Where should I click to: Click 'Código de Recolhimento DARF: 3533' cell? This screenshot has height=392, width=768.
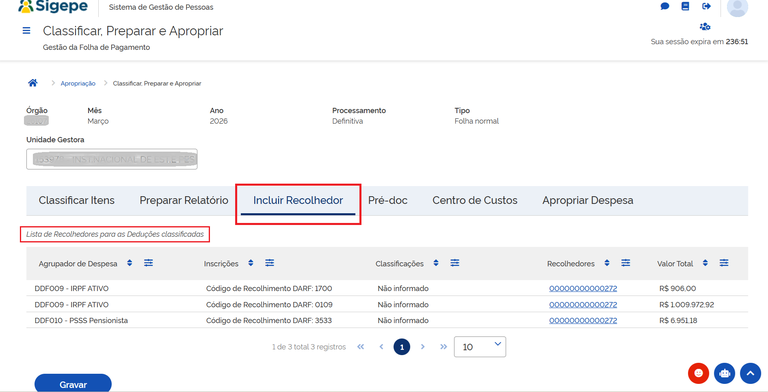(269, 320)
